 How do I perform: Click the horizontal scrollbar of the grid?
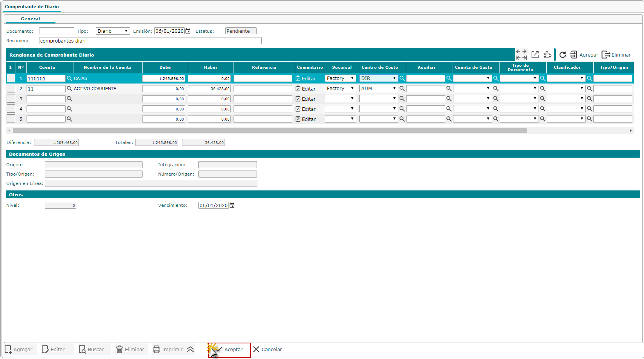(x=269, y=131)
